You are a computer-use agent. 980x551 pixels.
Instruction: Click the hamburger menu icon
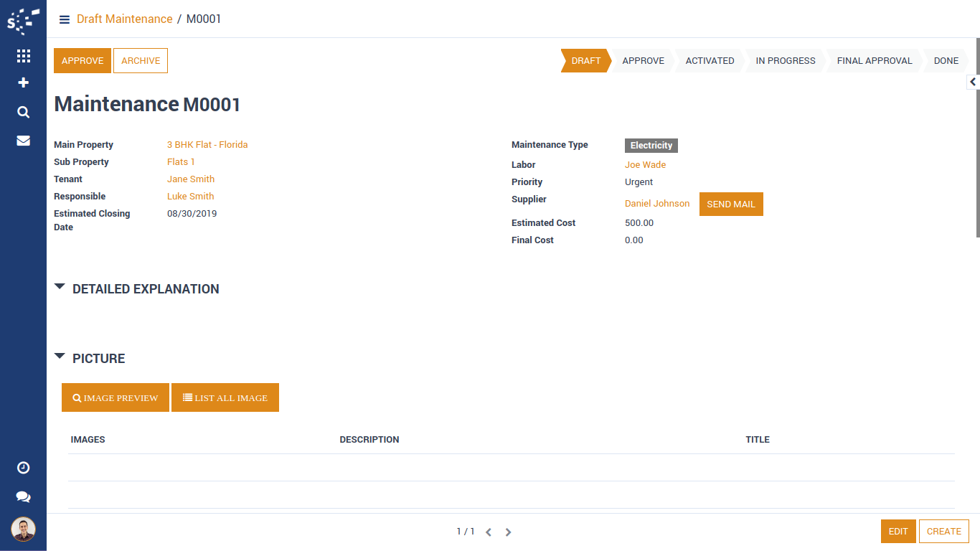click(65, 19)
